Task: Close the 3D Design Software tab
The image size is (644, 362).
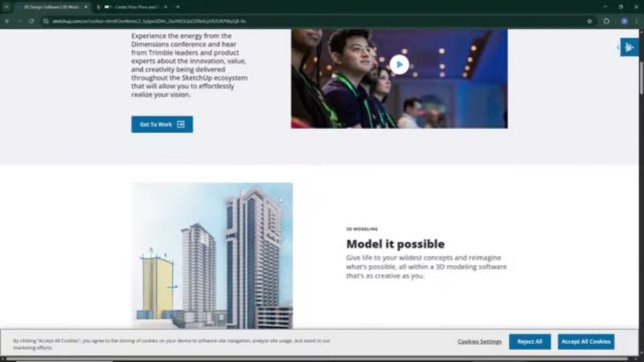Action: tap(86, 7)
